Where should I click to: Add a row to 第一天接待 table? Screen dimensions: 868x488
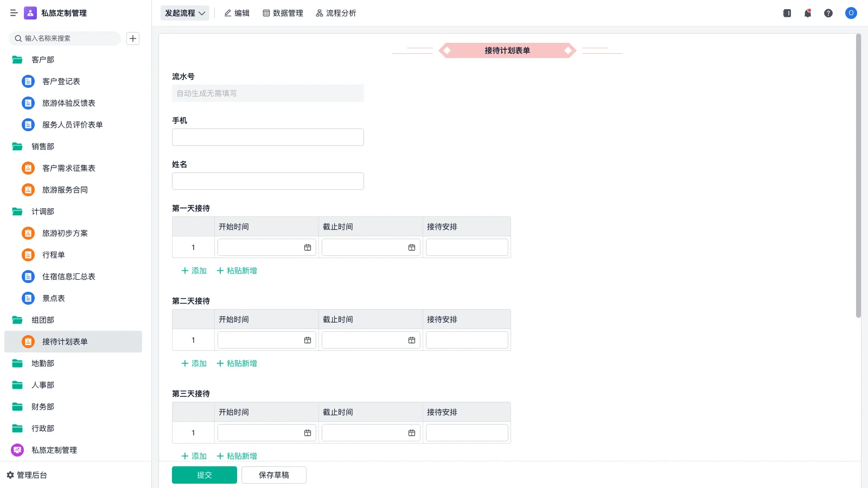coord(194,271)
